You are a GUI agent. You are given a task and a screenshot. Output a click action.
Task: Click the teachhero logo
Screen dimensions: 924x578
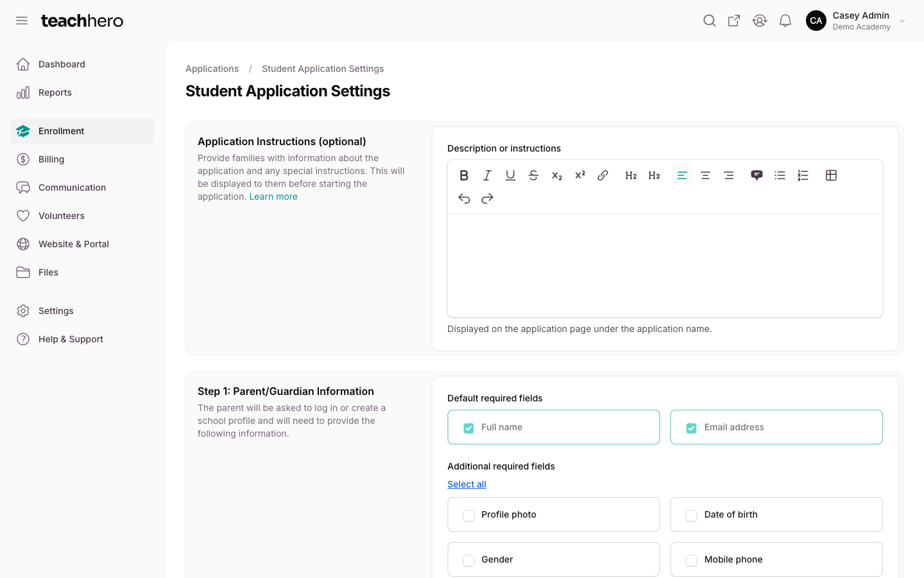coord(82,21)
